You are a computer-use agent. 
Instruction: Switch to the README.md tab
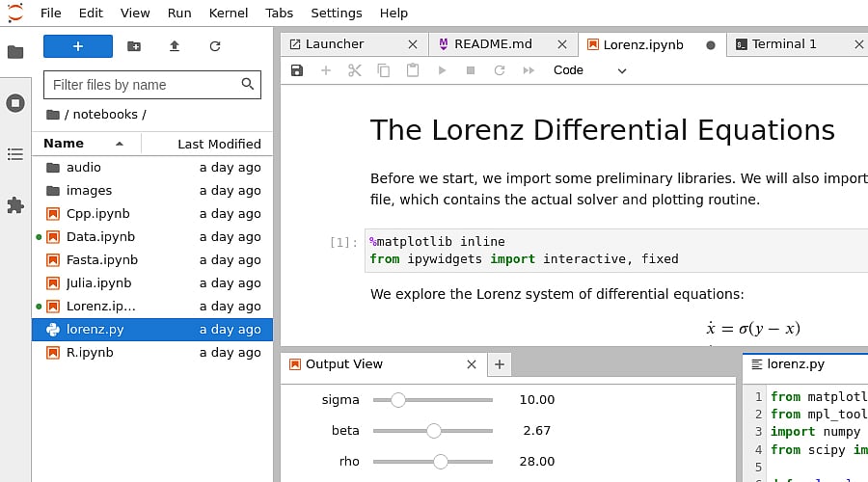point(492,44)
